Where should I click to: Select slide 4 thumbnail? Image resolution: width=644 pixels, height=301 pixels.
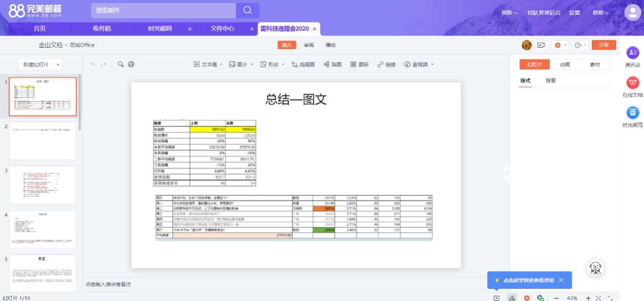[43, 229]
